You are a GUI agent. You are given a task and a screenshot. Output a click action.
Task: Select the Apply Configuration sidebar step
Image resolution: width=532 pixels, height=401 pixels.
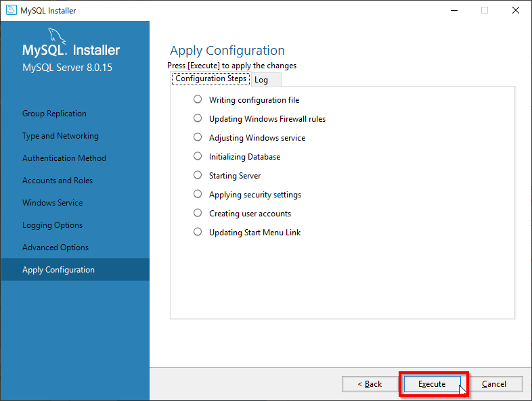click(75, 270)
